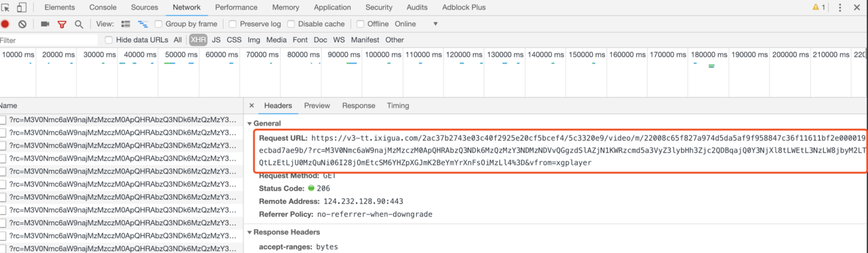Click the red record network log button
The height and width of the screenshot is (253, 868).
point(5,24)
